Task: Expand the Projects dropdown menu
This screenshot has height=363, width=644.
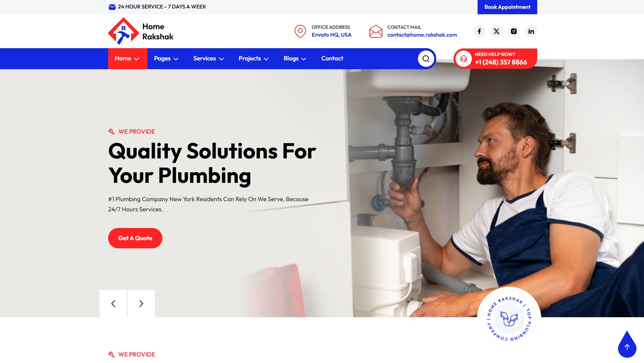Action: click(x=254, y=59)
